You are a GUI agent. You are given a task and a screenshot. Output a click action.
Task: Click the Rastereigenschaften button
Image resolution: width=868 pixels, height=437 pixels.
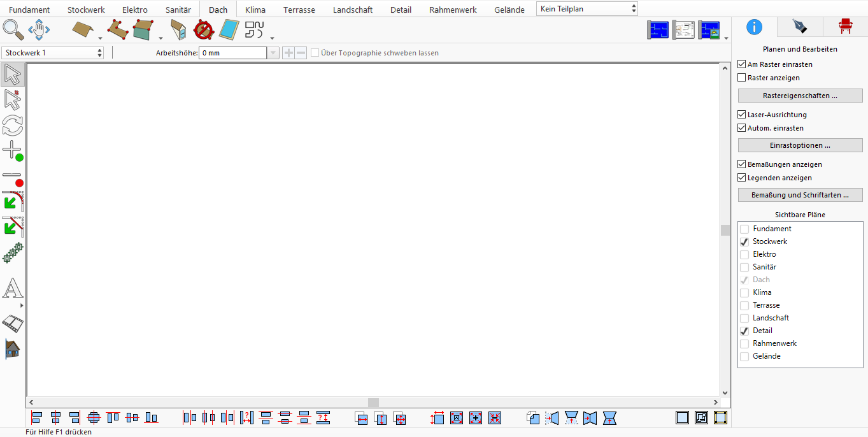[x=800, y=96]
